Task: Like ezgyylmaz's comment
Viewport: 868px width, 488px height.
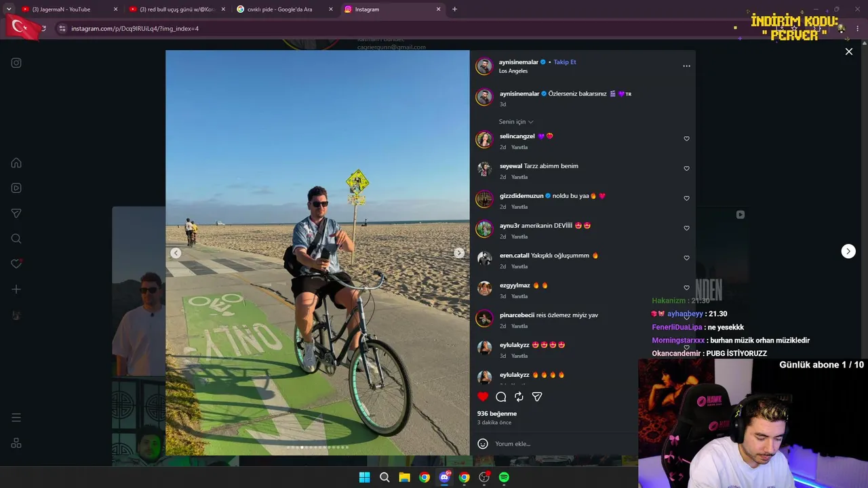Action: tap(686, 288)
